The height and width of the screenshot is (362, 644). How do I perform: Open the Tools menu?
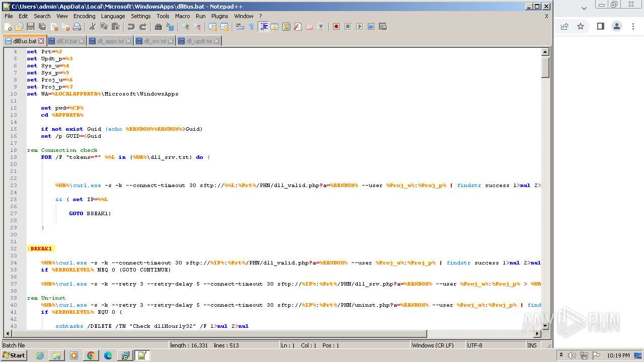tap(163, 16)
